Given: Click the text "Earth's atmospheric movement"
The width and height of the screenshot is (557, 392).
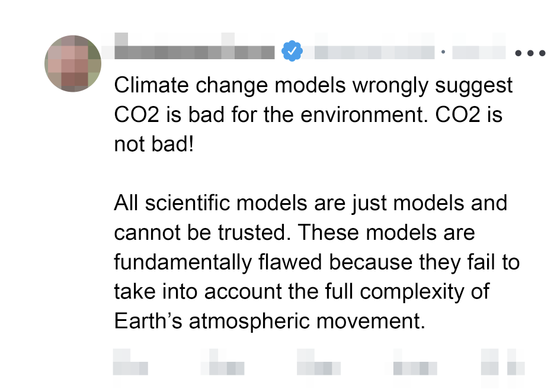Looking at the screenshot, I should click(x=270, y=320).
